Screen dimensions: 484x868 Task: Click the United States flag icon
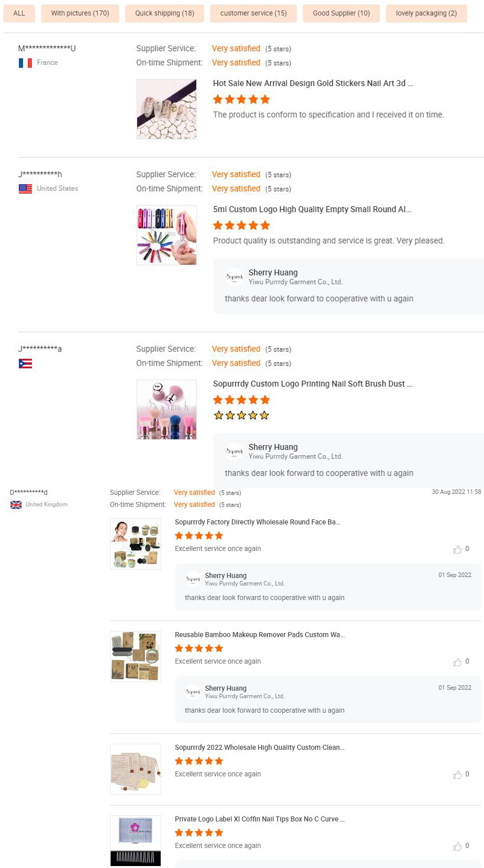26,188
